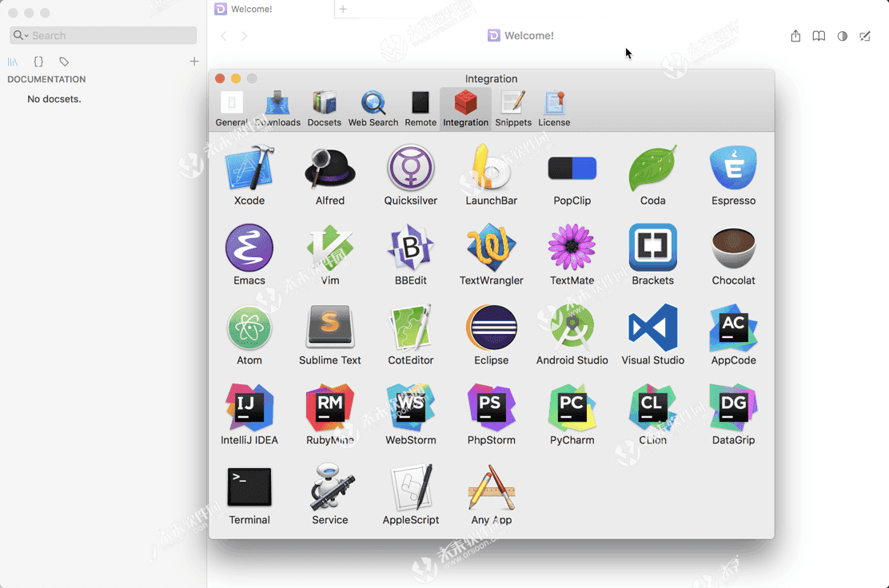This screenshot has height=588, width=889.
Task: Choose AppleScript integration
Action: point(410,487)
